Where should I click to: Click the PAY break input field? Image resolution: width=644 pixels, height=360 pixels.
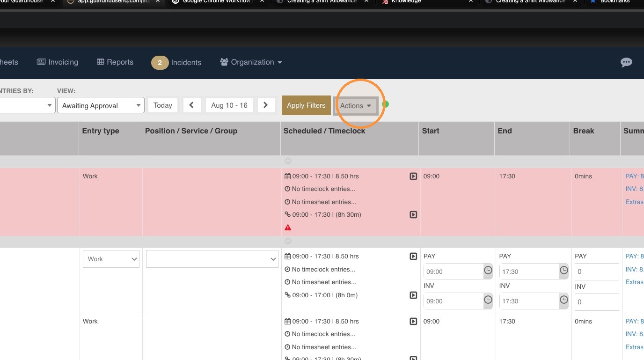(597, 272)
